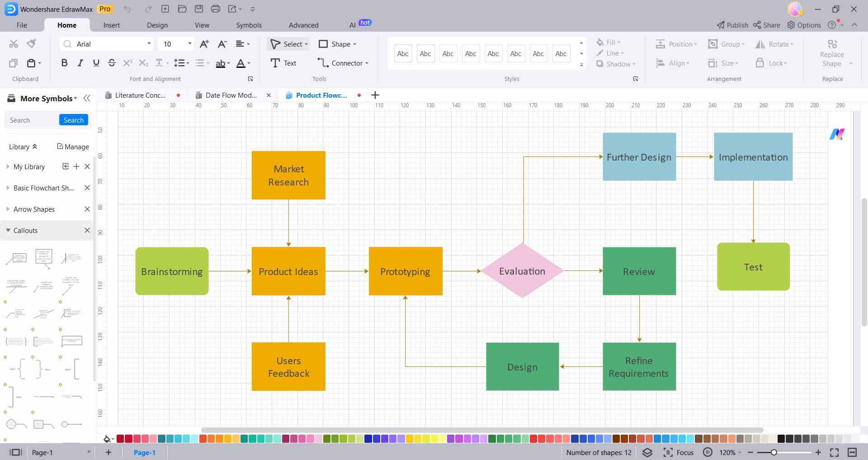Image resolution: width=868 pixels, height=460 pixels.
Task: Expand the My Library tree item
Action: click(8, 166)
